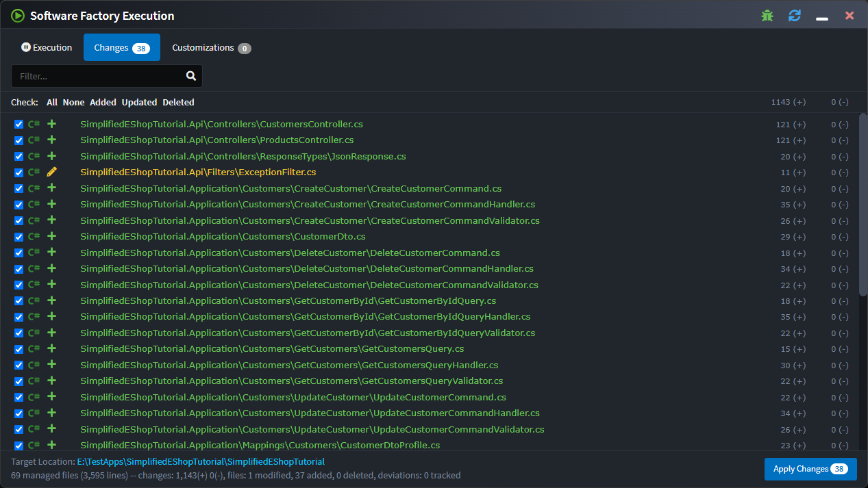Screen dimensions: 868x488
Task: Click the green bug debug icon
Action: (x=767, y=15)
